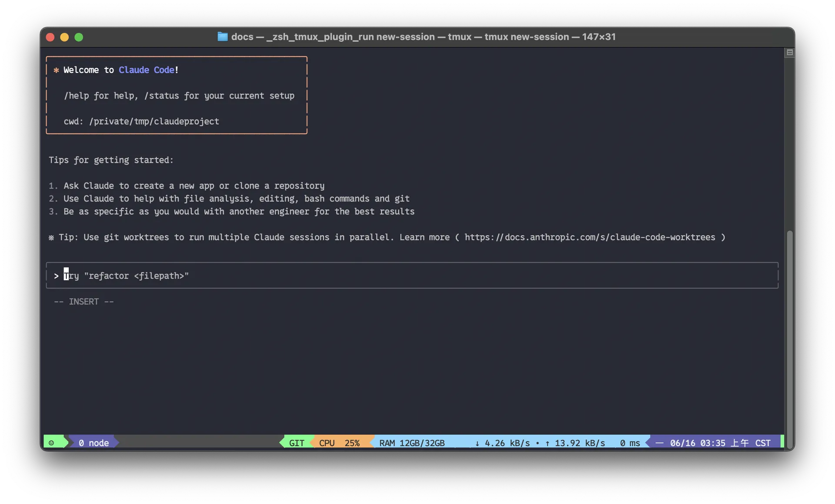The width and height of the screenshot is (835, 504).
Task: Click the 'CPU 25%' status segment
Action: [x=339, y=443]
